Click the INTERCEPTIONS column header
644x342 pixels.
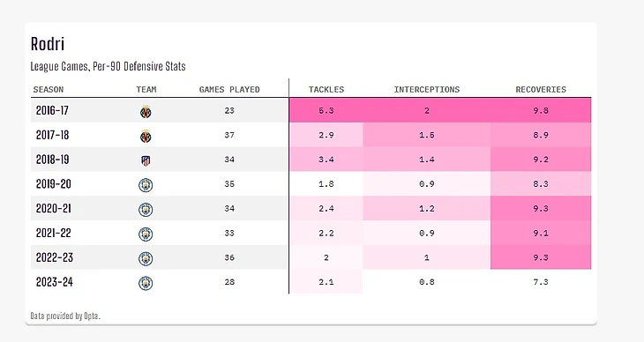coord(427,90)
